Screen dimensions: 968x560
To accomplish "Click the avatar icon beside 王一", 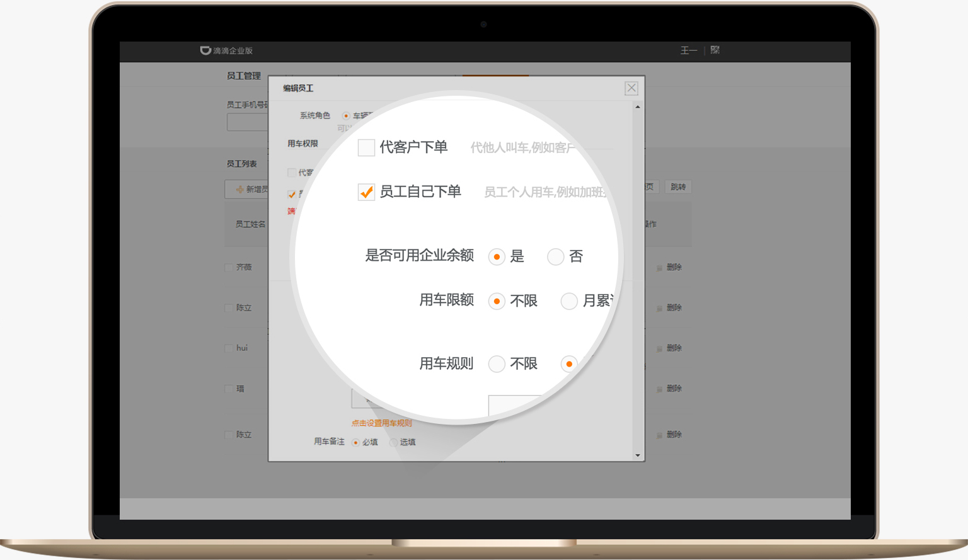I will point(715,50).
